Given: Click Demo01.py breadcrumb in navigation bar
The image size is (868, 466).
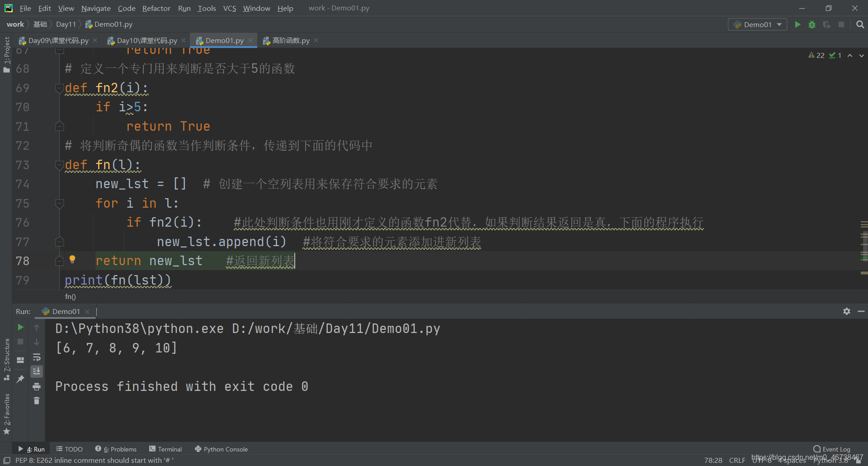Looking at the screenshot, I should [x=109, y=24].
